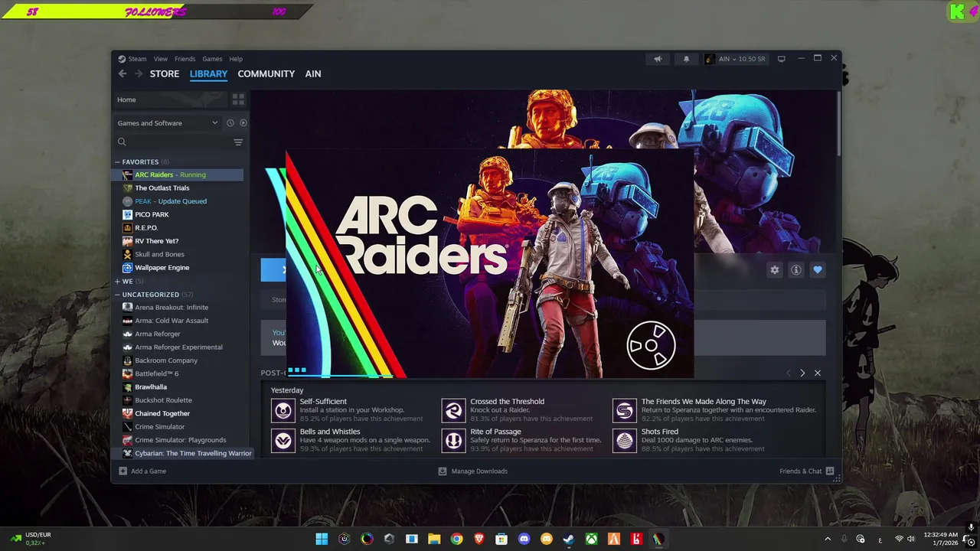Focus the library search field

pyautogui.click(x=172, y=142)
